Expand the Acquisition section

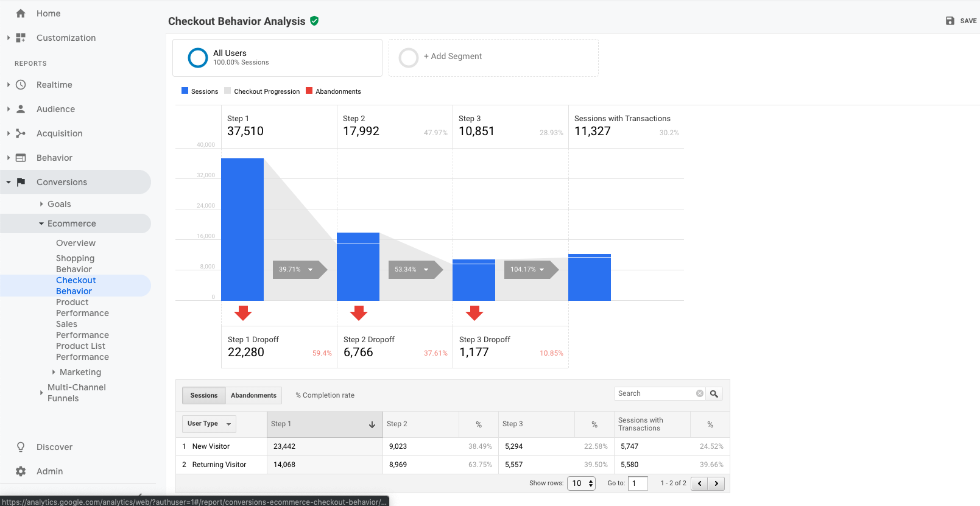coord(9,133)
